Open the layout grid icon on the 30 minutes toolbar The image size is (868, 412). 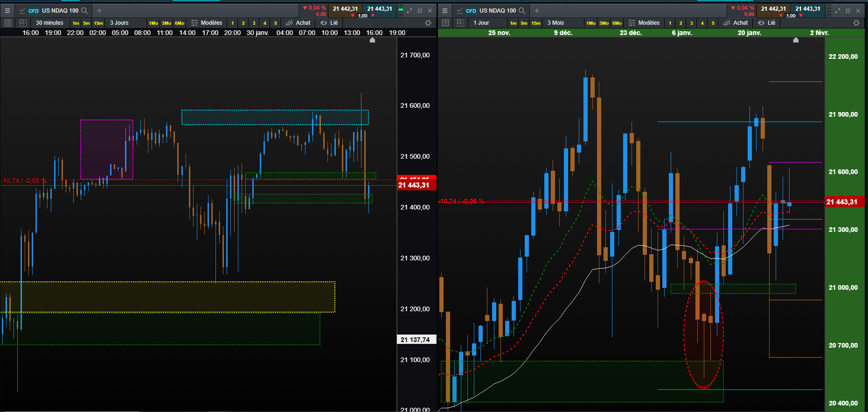click(23, 23)
